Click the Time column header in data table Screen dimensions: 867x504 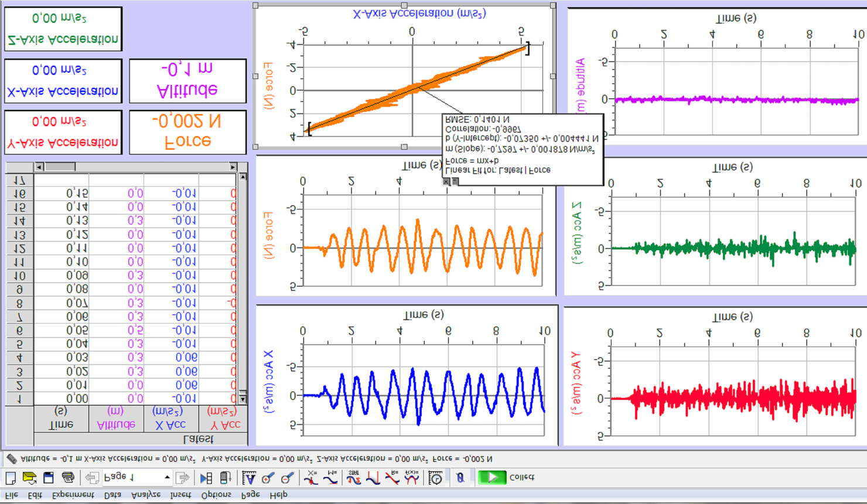[61, 419]
